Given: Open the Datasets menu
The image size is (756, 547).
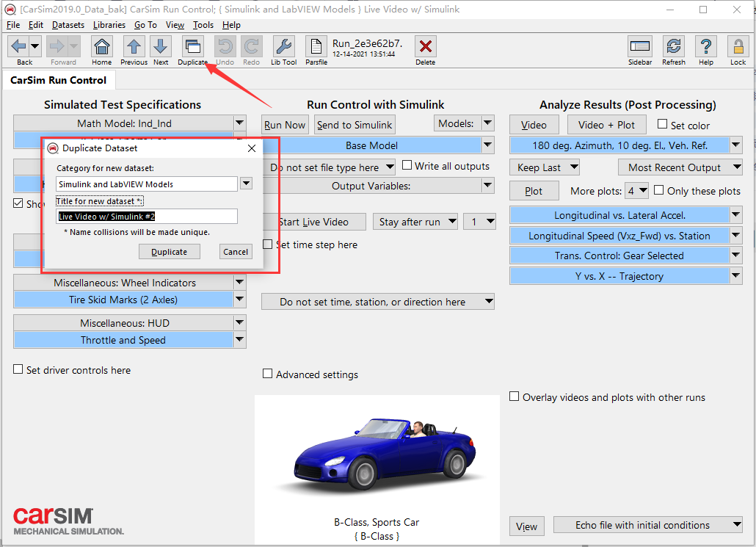Looking at the screenshot, I should click(x=68, y=24).
